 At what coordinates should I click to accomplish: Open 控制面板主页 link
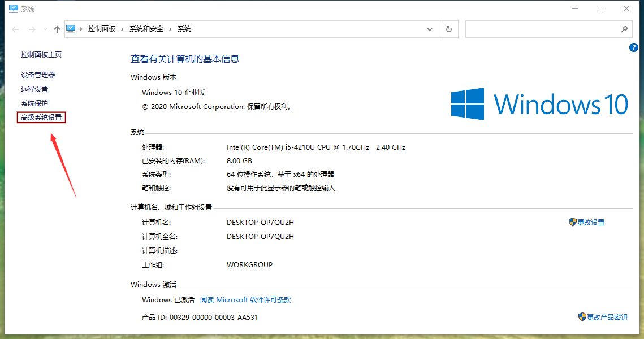click(x=41, y=55)
